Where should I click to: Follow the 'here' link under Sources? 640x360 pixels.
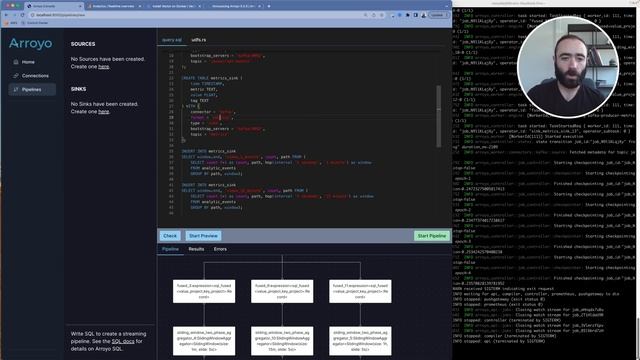[104, 67]
